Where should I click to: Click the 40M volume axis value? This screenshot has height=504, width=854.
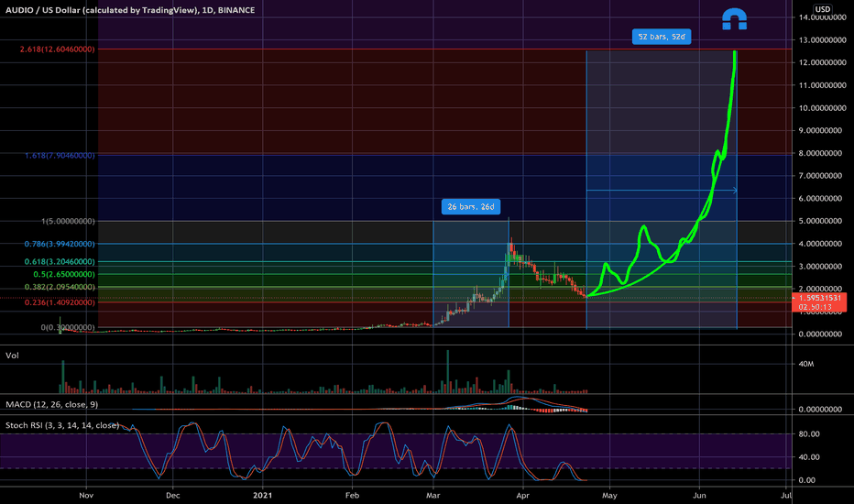(x=806, y=364)
